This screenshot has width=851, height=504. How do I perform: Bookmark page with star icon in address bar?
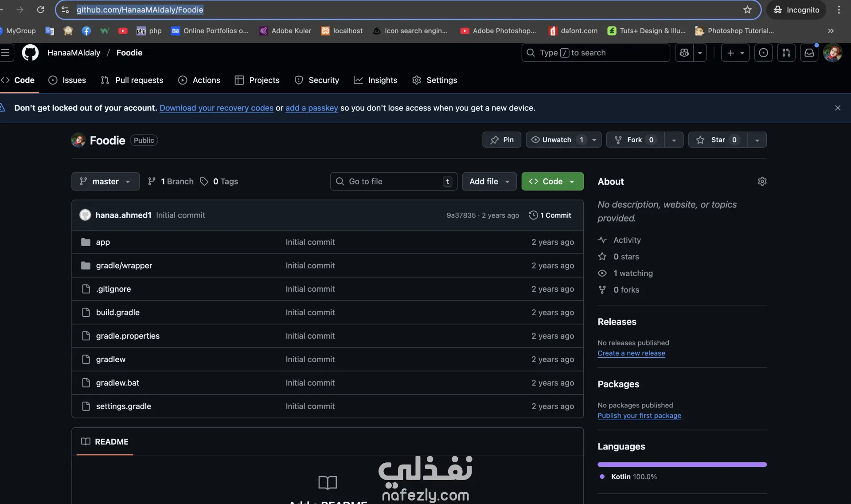tap(747, 10)
